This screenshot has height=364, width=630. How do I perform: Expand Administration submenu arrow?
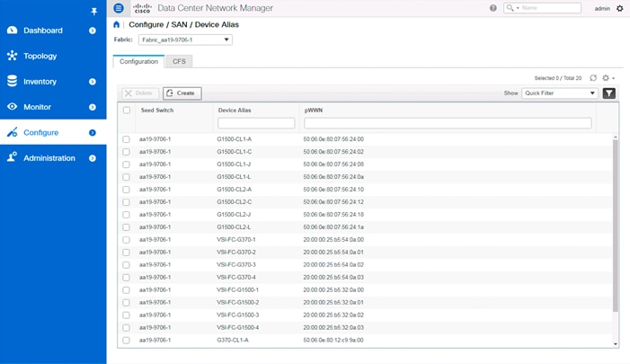tap(93, 158)
